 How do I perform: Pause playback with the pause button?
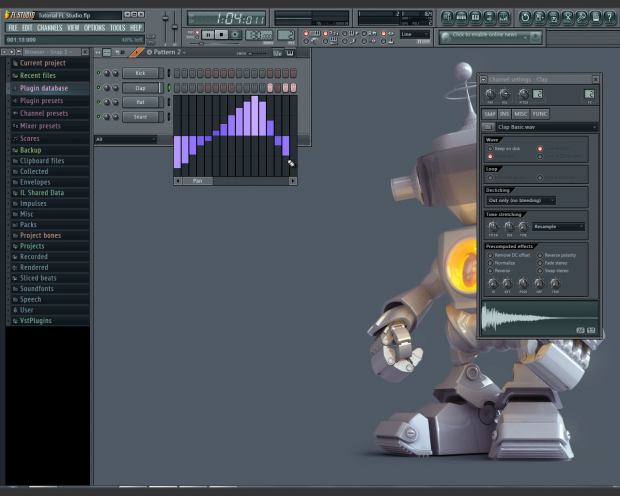click(x=208, y=35)
